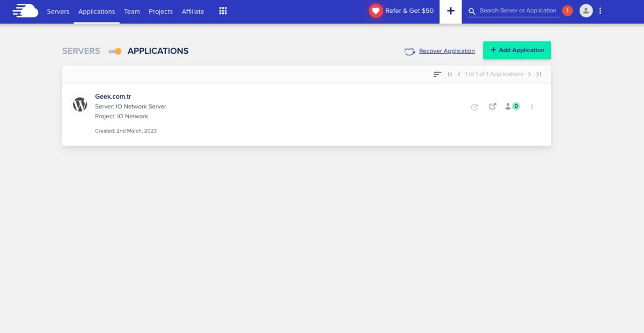Click the Cloudways cloud logo

click(25, 11)
